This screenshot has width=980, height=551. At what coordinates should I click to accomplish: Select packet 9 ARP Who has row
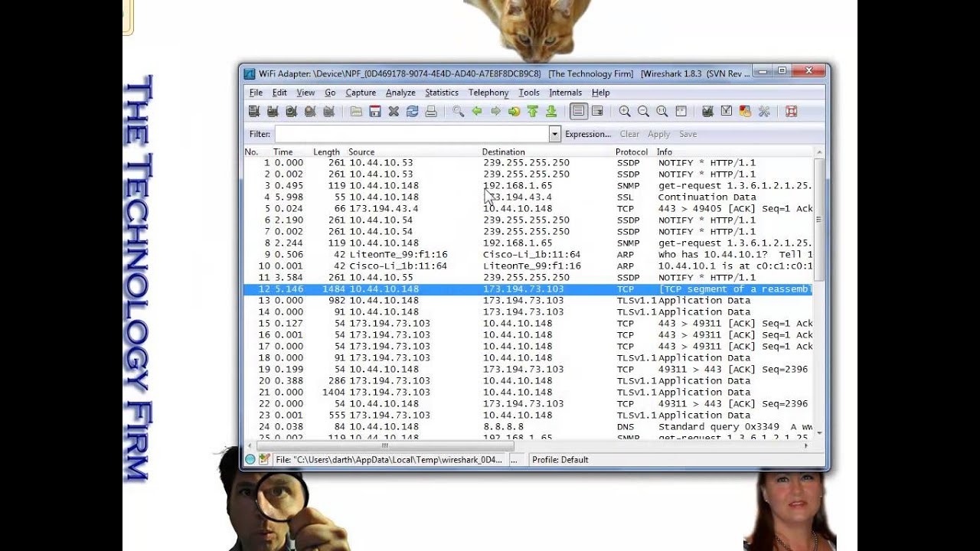click(x=528, y=255)
